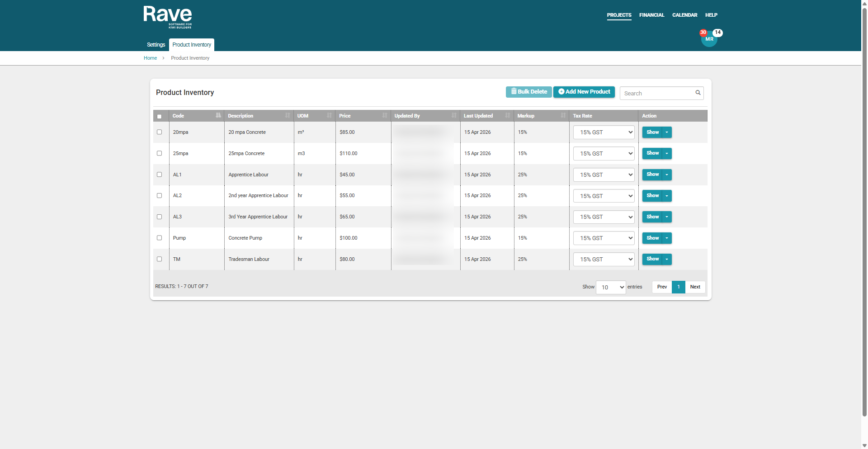
Task: Click the Bulk Delete button
Action: pyautogui.click(x=529, y=92)
